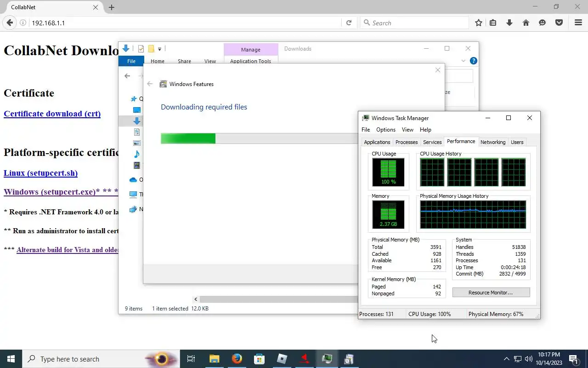Click the Firefox search field
The width and height of the screenshot is (588, 368).
tap(414, 23)
